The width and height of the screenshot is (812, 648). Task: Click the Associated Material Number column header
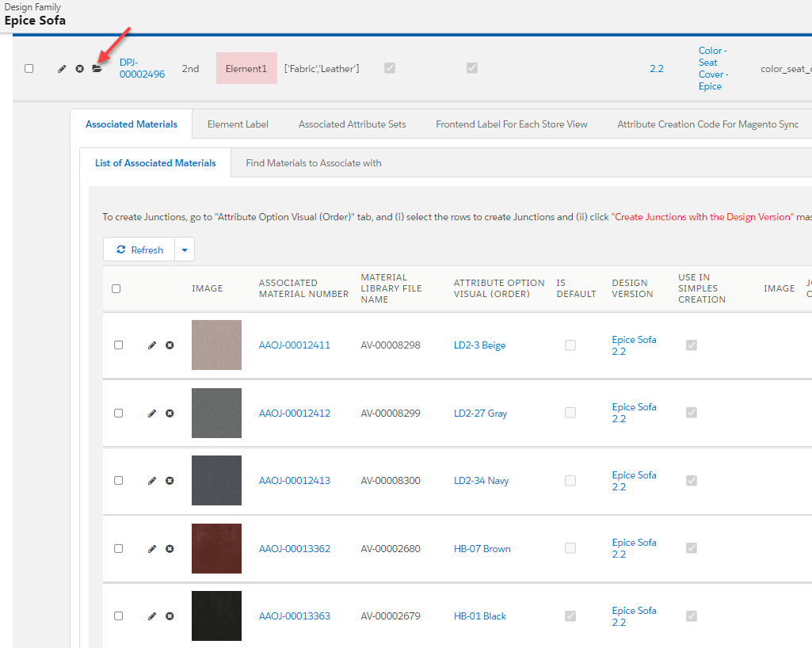click(x=303, y=288)
